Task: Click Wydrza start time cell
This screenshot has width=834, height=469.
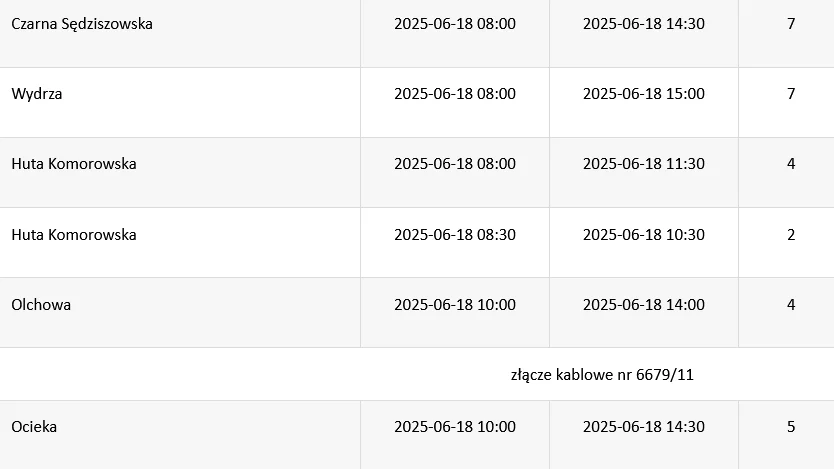Action: click(x=455, y=103)
